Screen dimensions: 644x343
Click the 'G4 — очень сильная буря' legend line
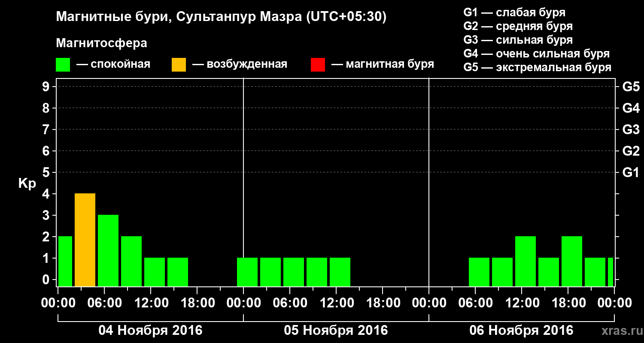pos(537,54)
